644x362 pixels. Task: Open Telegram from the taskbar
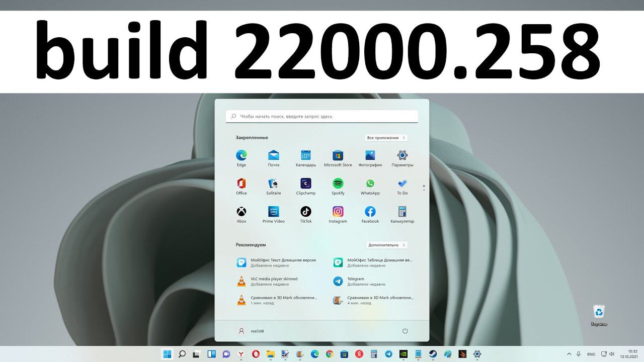pyautogui.click(x=388, y=354)
